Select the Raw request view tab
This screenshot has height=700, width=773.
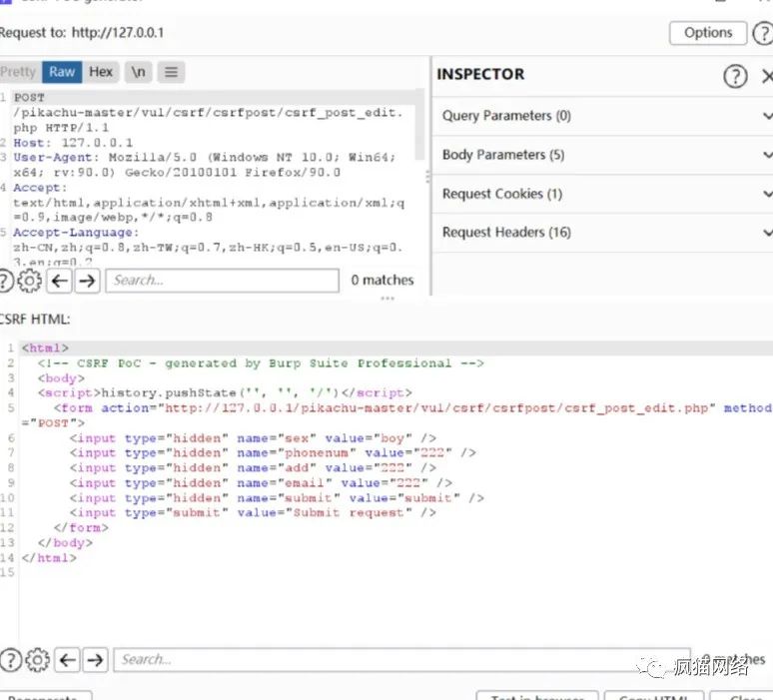point(62,72)
